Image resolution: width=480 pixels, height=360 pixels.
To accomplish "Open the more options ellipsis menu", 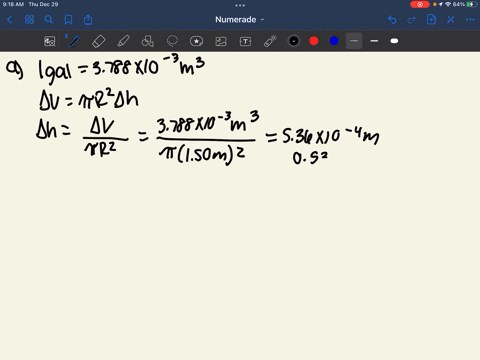I will tap(470, 20).
